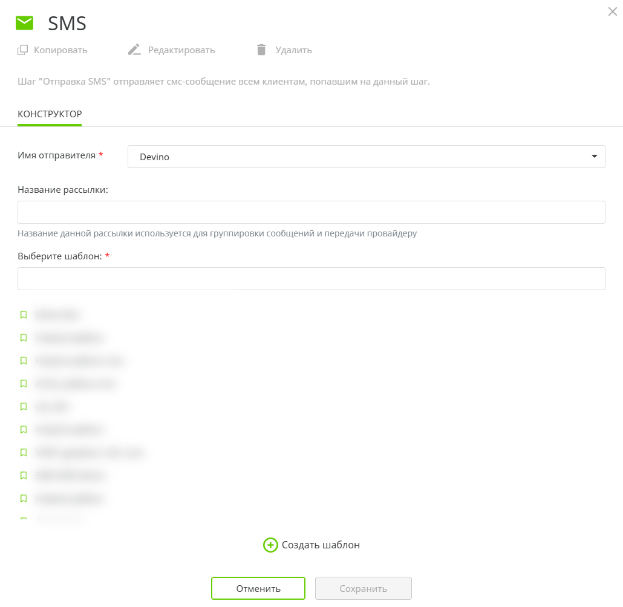The image size is (623, 607).
Task: Click the Удалить trash icon
Action: click(261, 50)
